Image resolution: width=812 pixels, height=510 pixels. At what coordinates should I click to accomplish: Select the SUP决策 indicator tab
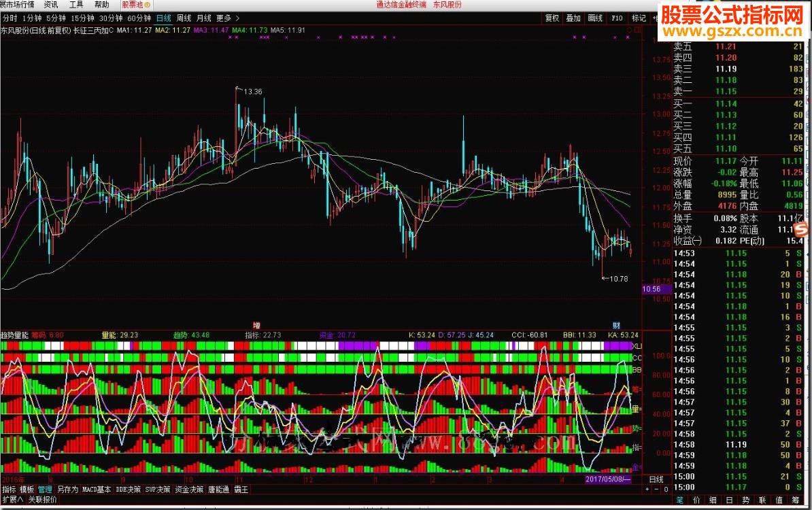click(x=157, y=490)
